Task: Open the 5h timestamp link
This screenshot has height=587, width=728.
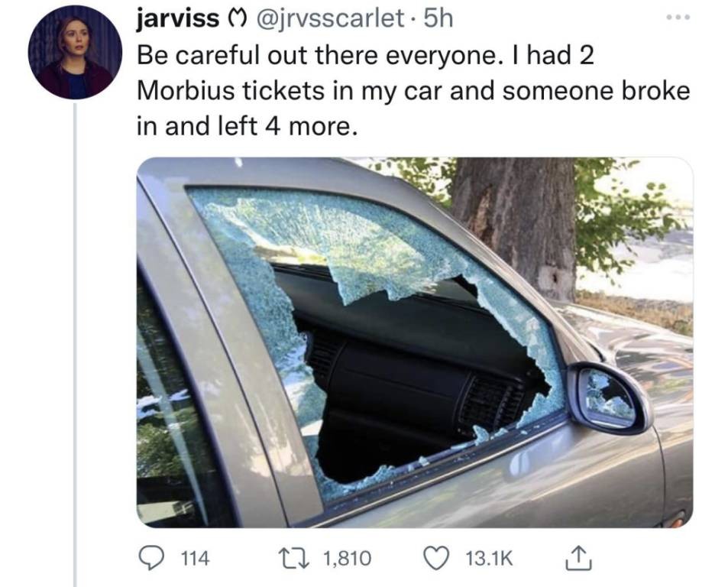Action: 438,18
